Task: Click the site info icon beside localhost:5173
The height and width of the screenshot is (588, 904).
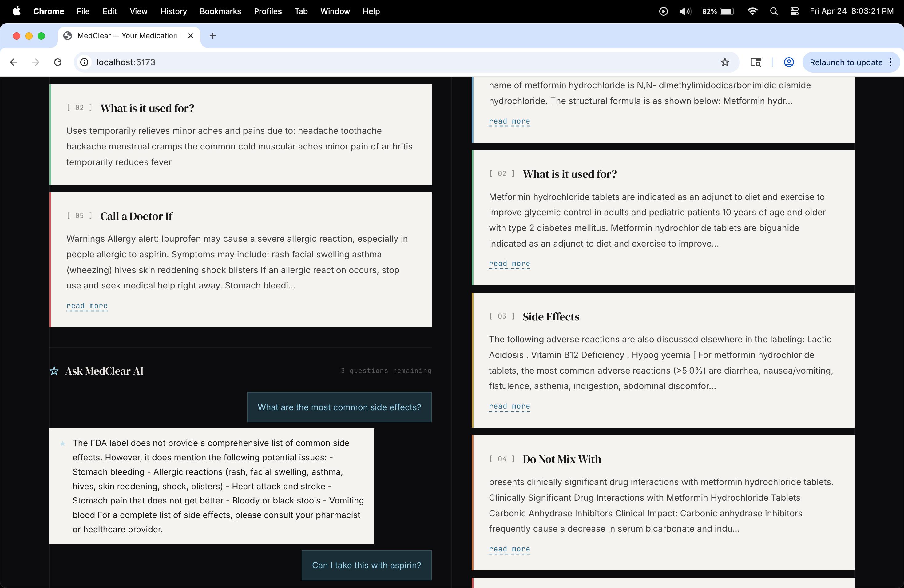Action: (x=84, y=62)
